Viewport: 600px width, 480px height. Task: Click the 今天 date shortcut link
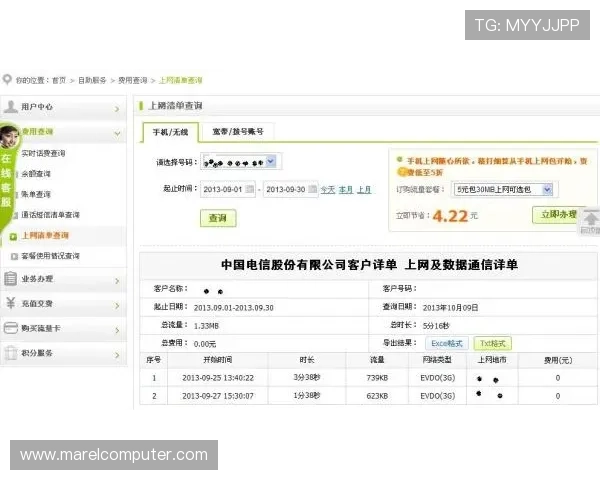click(x=328, y=189)
